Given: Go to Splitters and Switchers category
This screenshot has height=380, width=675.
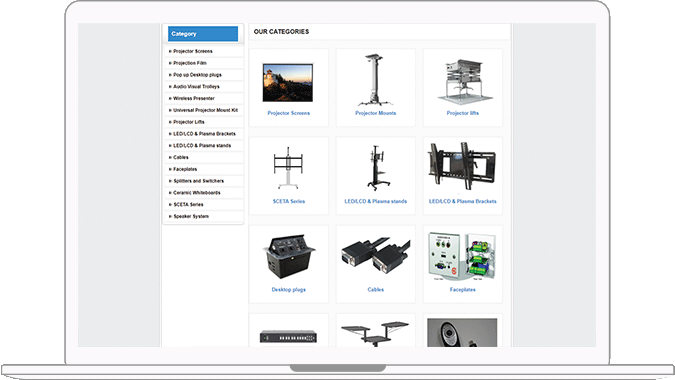Looking at the screenshot, I should pyautogui.click(x=198, y=181).
